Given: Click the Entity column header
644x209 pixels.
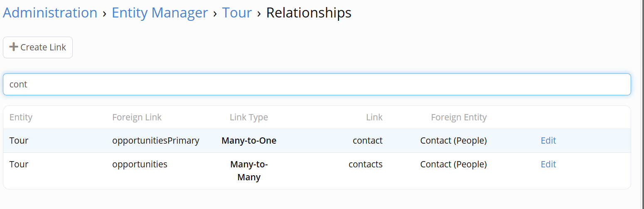Looking at the screenshot, I should pyautogui.click(x=21, y=117).
